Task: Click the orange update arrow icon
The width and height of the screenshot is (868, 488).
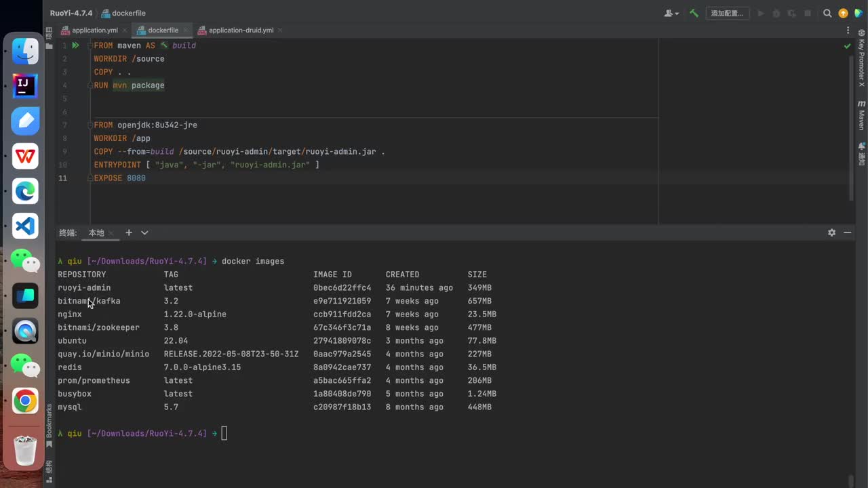Action: [843, 13]
